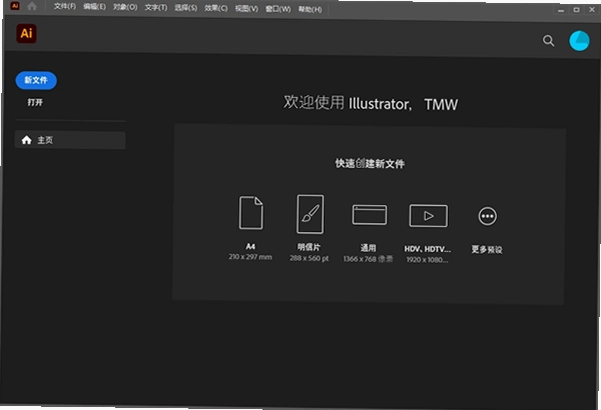Close the Illustrator window
Screen dimensions: 601x410
592,10
